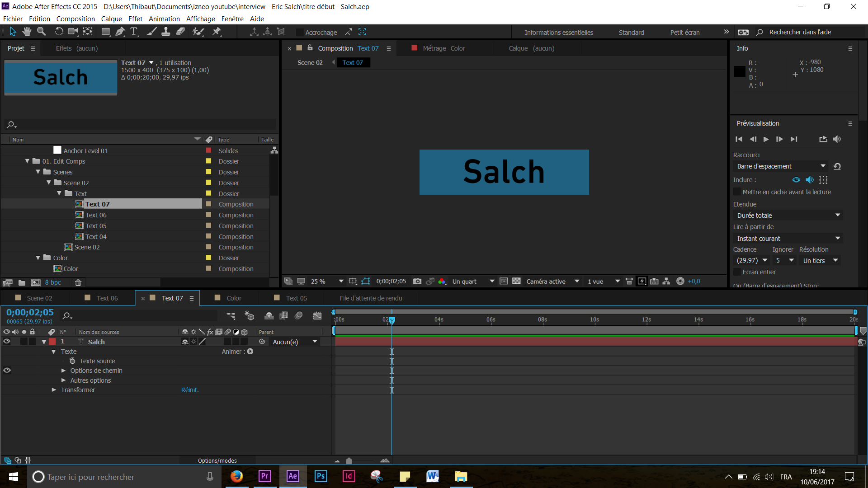Select the Puppet Pin tool

point(217,32)
